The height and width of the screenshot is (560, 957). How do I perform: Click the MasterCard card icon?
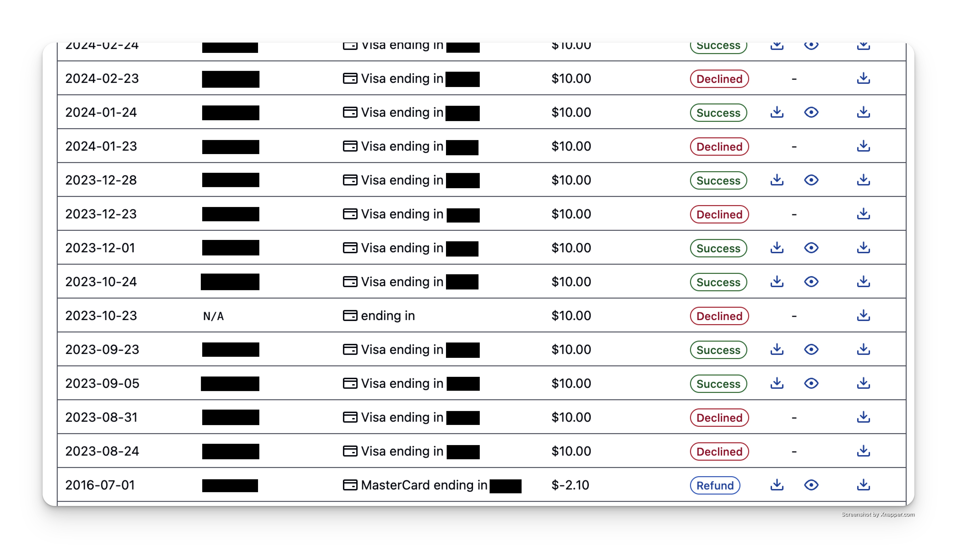pos(350,485)
